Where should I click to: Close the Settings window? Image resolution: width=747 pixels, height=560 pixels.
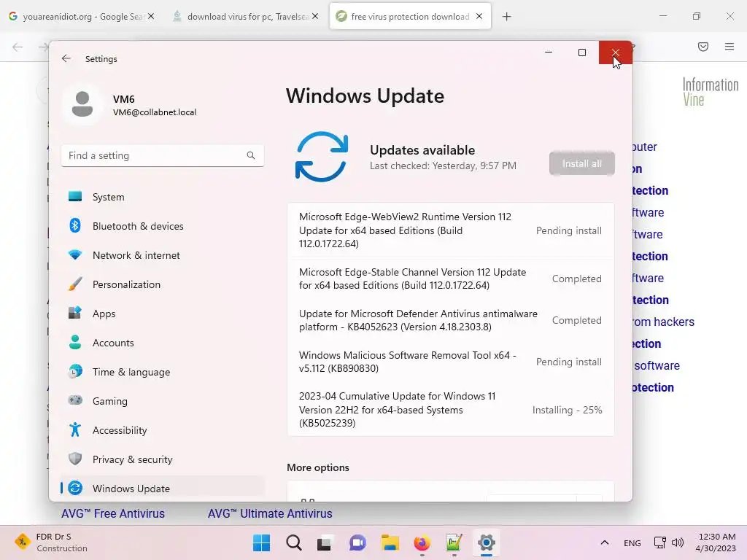616,52
